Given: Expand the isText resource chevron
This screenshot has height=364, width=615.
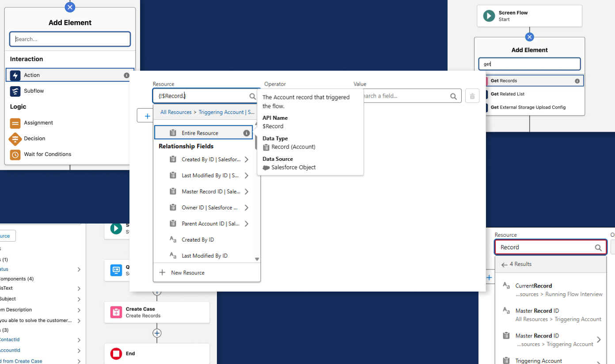Looking at the screenshot, I should point(79,288).
